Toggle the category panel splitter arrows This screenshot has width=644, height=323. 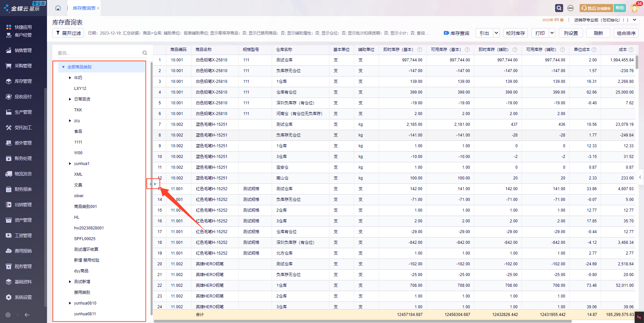pos(153,184)
